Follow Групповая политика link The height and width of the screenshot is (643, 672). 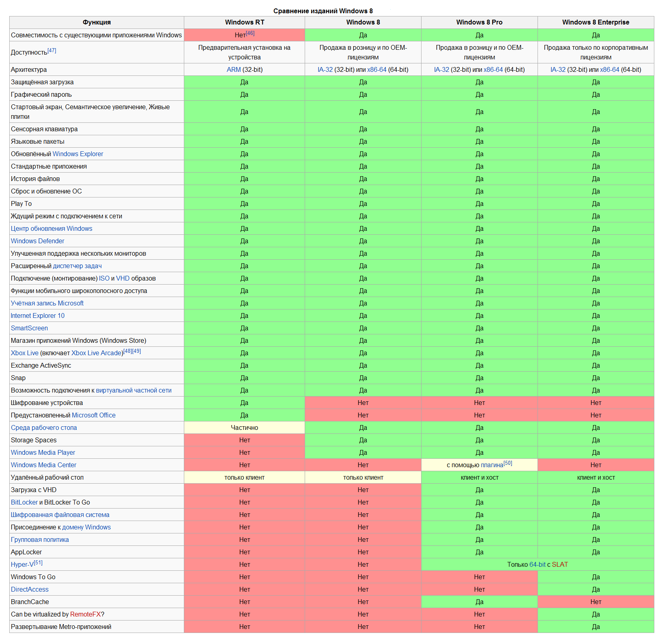(x=40, y=539)
